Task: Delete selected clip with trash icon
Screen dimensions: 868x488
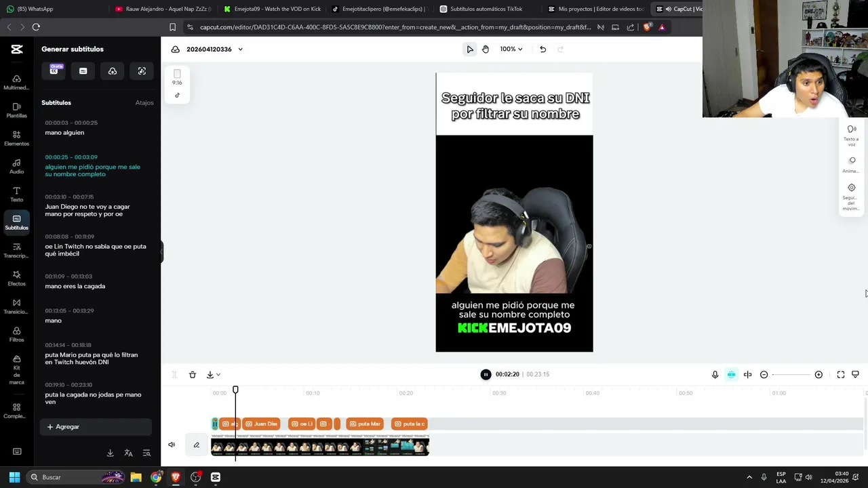Action: (x=193, y=374)
